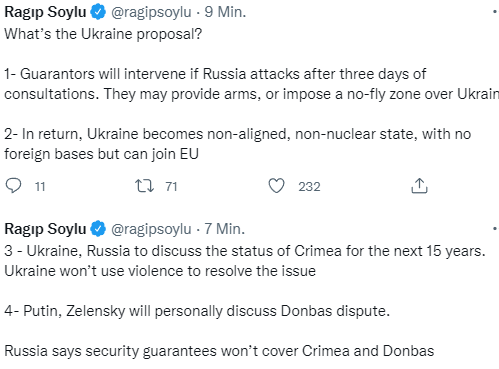The image size is (499, 369).
Task: View the 232 likes count
Action: tap(309, 187)
